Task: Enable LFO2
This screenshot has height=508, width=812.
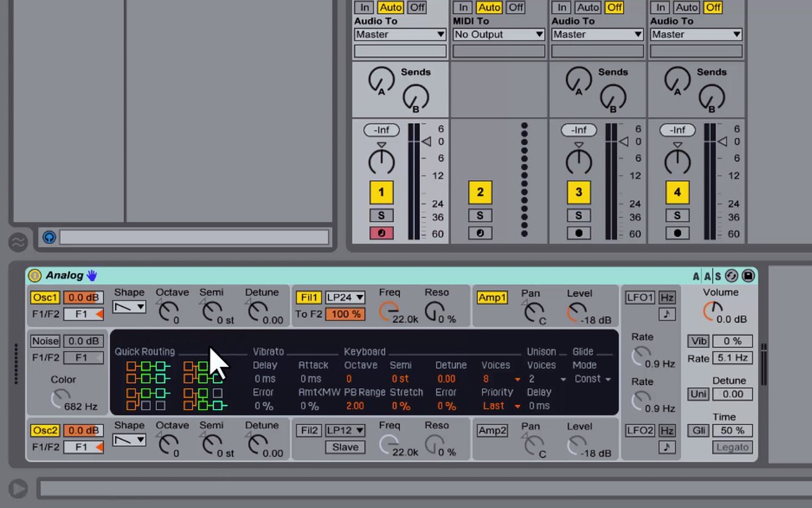Action: pos(640,431)
